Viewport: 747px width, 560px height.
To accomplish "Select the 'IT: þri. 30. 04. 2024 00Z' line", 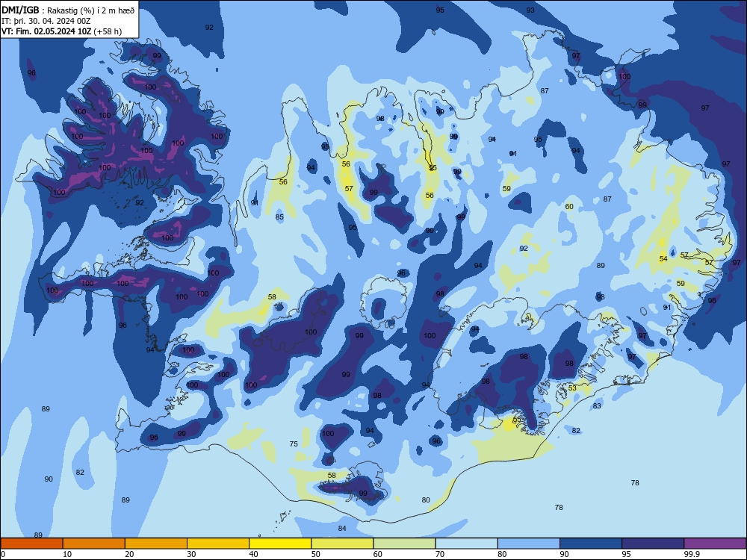I will 46,21.
